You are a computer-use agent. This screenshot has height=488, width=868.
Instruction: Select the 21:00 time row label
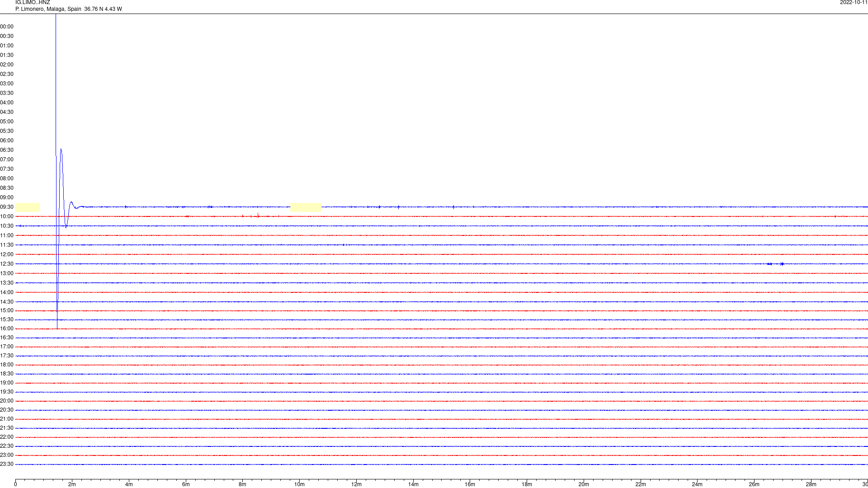(7, 419)
